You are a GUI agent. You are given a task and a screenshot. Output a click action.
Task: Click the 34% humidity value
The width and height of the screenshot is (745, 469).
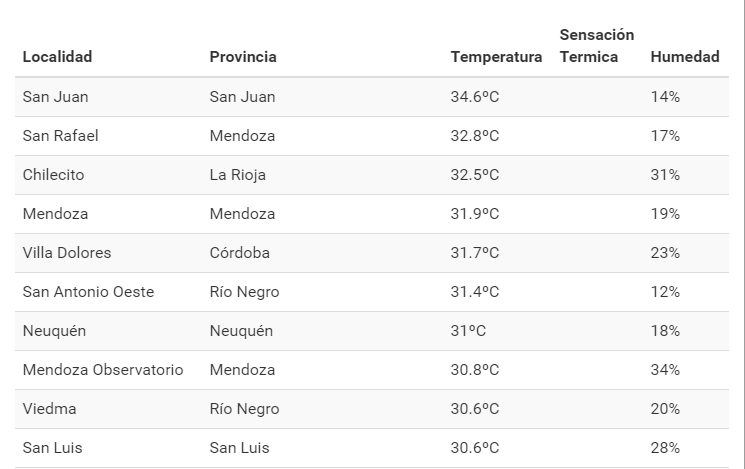(x=665, y=370)
